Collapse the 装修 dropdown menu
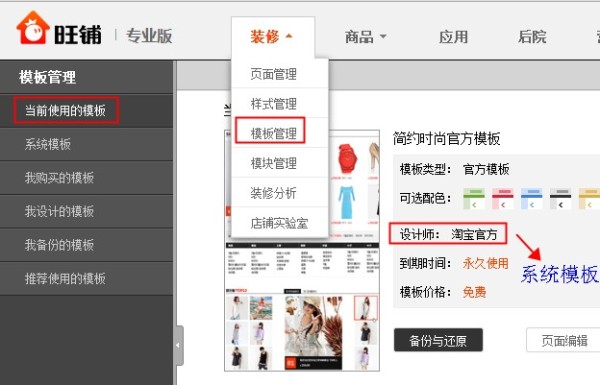The width and height of the screenshot is (600, 385). tap(272, 37)
